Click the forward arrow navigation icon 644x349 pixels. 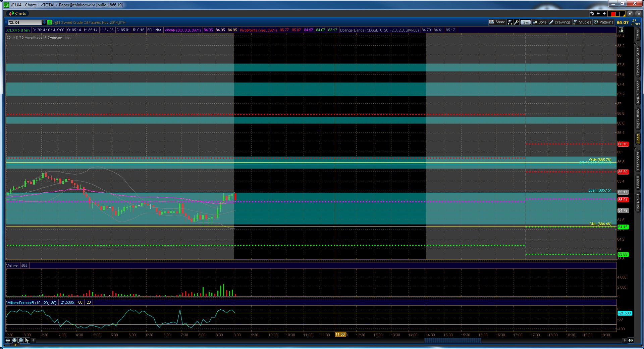coord(604,13)
